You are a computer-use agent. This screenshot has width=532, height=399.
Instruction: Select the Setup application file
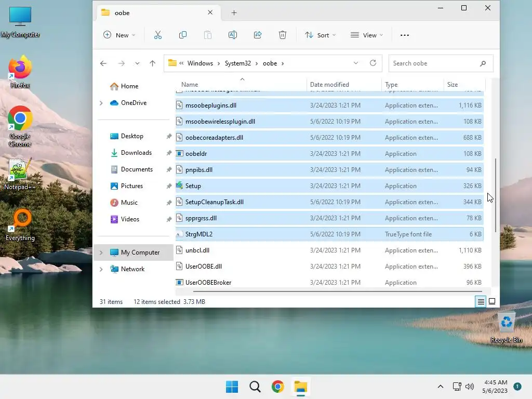point(329,186)
